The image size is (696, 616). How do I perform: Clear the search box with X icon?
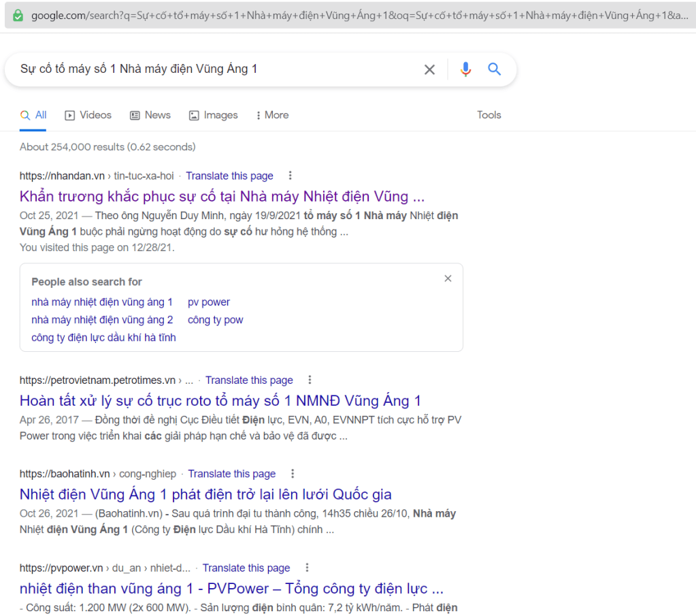pos(429,69)
